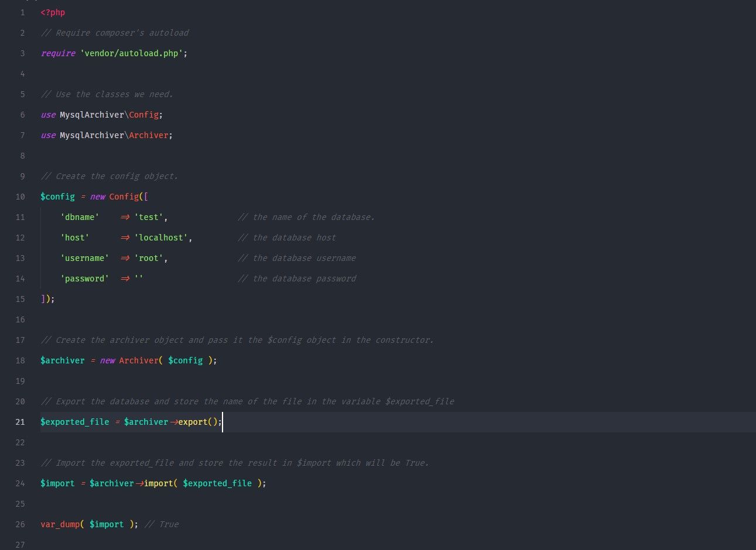Click line number 26 in the gutter
Image resolution: width=756 pixels, height=550 pixels.
click(x=20, y=524)
